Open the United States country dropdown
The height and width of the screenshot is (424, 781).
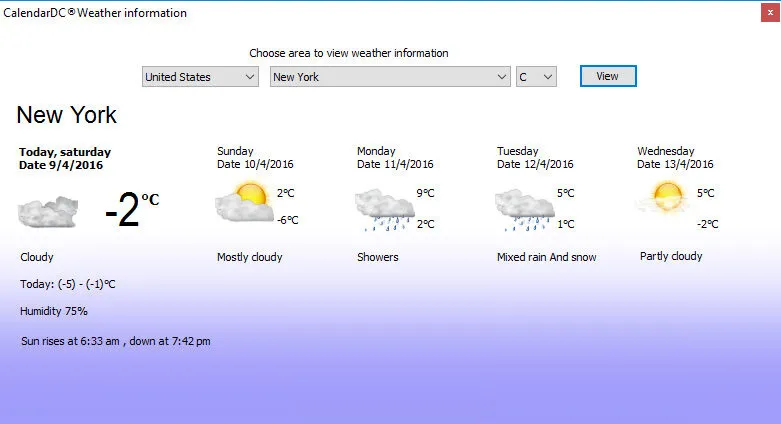(200, 77)
